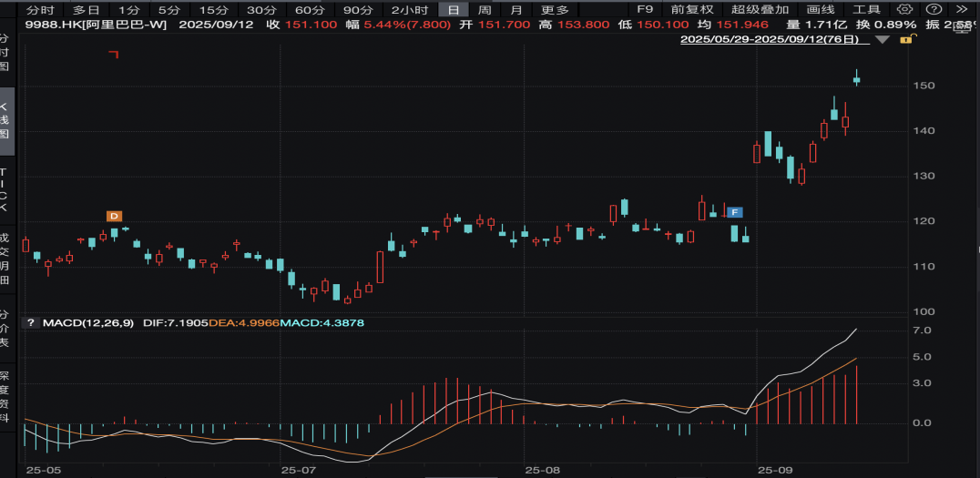The image size is (980, 478).
Task: Toggle the orange date range lock icon
Action: (907, 39)
